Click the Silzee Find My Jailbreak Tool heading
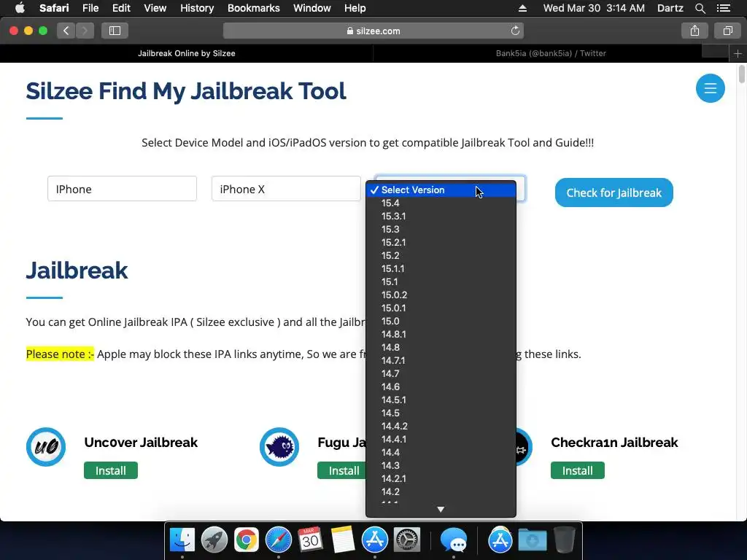 (x=186, y=91)
